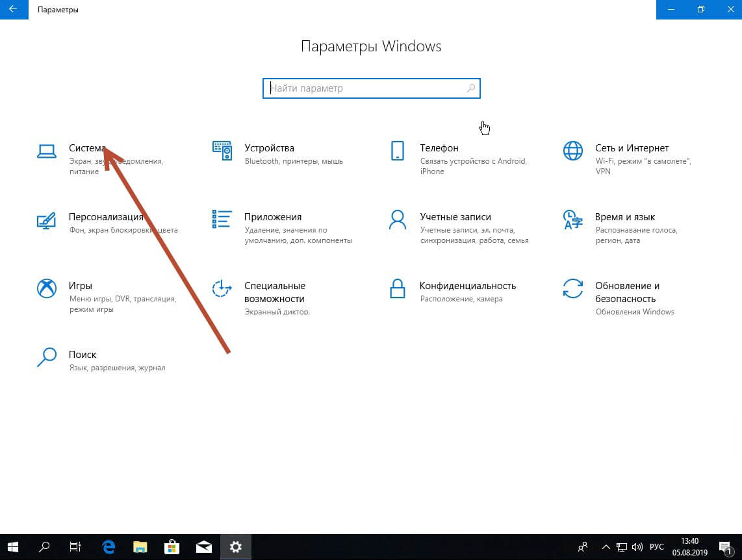
Task: Click 'Экранный диктор,' description text
Action: [x=277, y=312]
